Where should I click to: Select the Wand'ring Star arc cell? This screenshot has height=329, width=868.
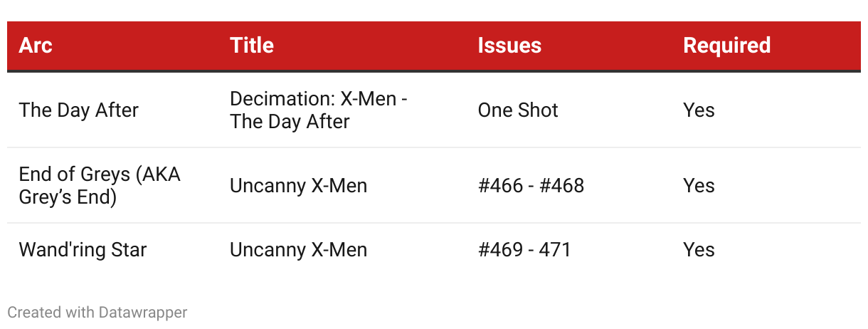[x=83, y=250]
